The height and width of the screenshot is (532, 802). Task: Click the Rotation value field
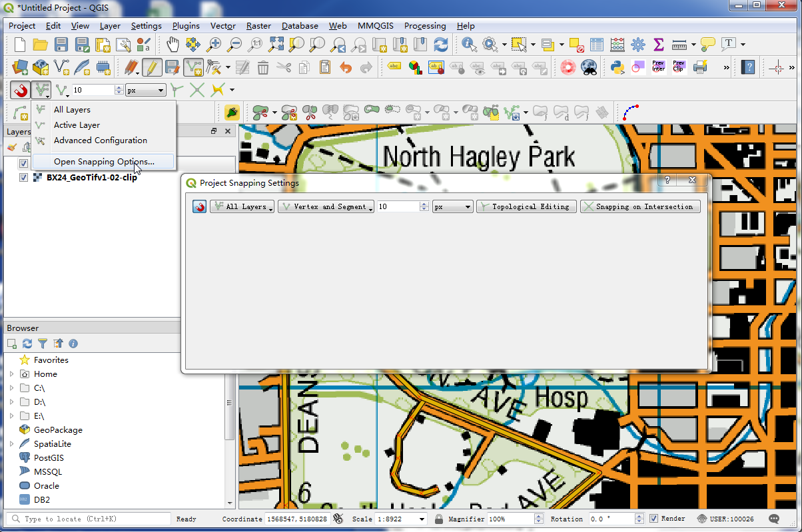click(611, 519)
